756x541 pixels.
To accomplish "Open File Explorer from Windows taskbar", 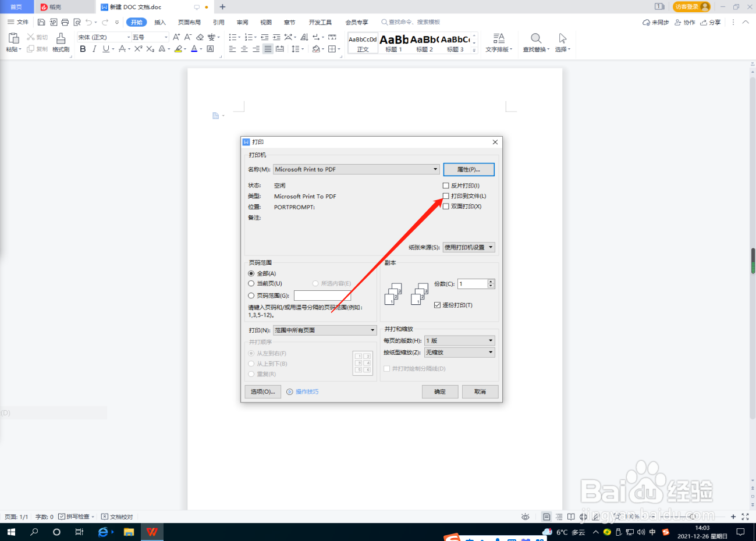I will tap(129, 532).
